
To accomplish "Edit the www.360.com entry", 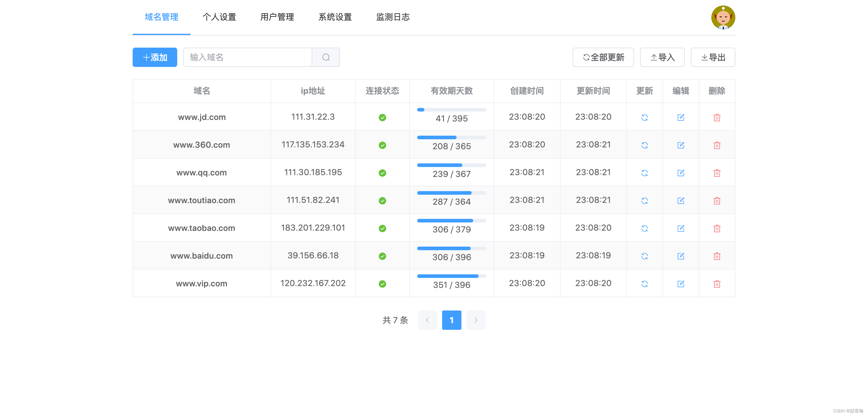I will 681,145.
